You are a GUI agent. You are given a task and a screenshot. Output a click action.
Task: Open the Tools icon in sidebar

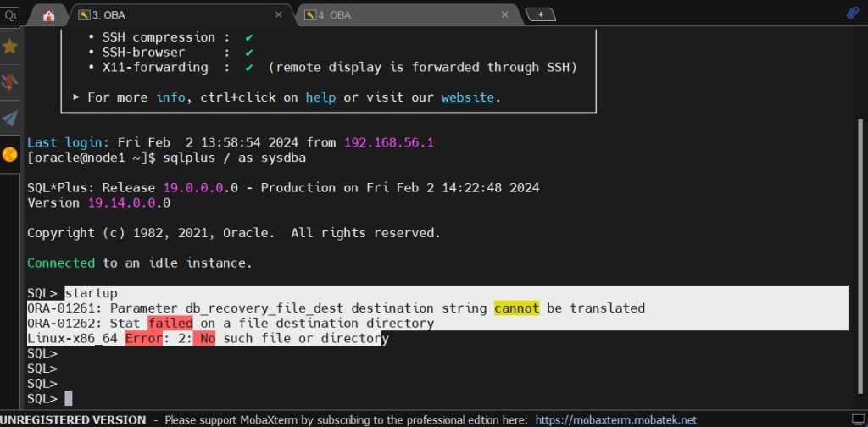[x=10, y=82]
